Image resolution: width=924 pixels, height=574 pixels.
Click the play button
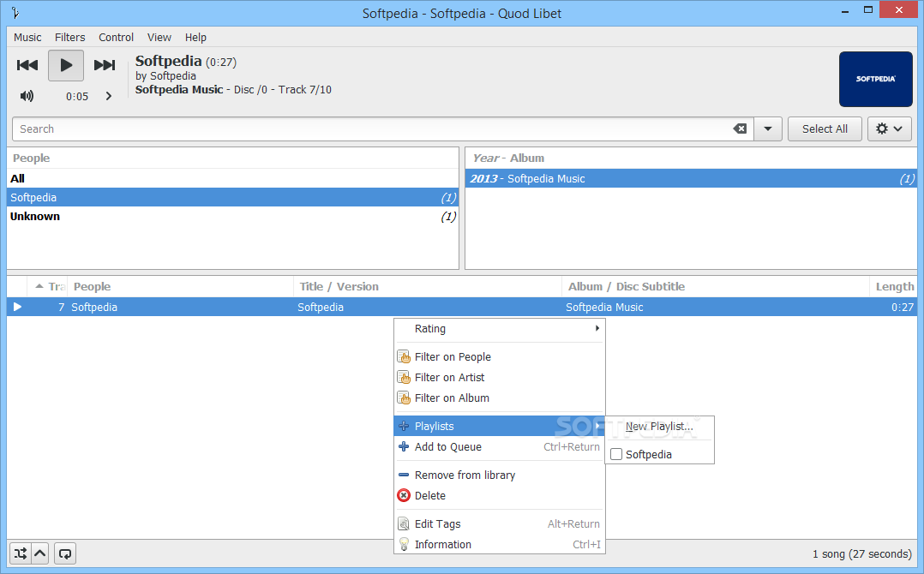(65, 65)
